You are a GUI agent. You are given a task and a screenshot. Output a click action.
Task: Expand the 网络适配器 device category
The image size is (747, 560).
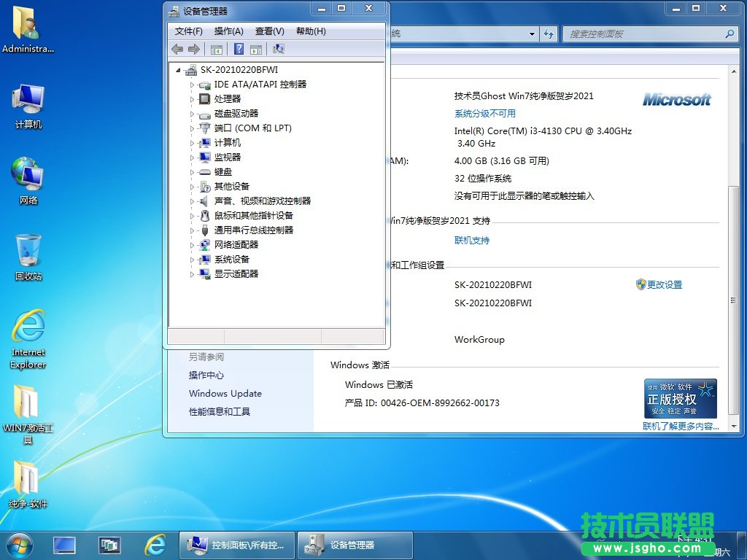(x=193, y=245)
